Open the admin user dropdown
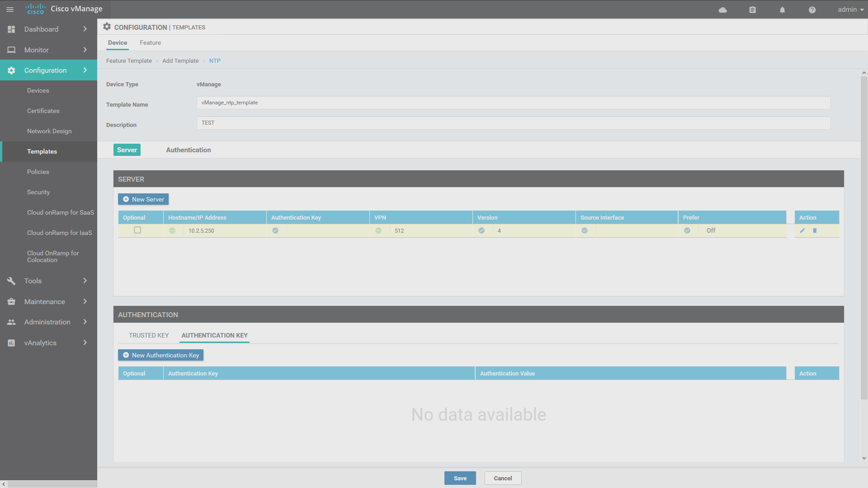This screenshot has height=488, width=868. pyautogui.click(x=850, y=9)
